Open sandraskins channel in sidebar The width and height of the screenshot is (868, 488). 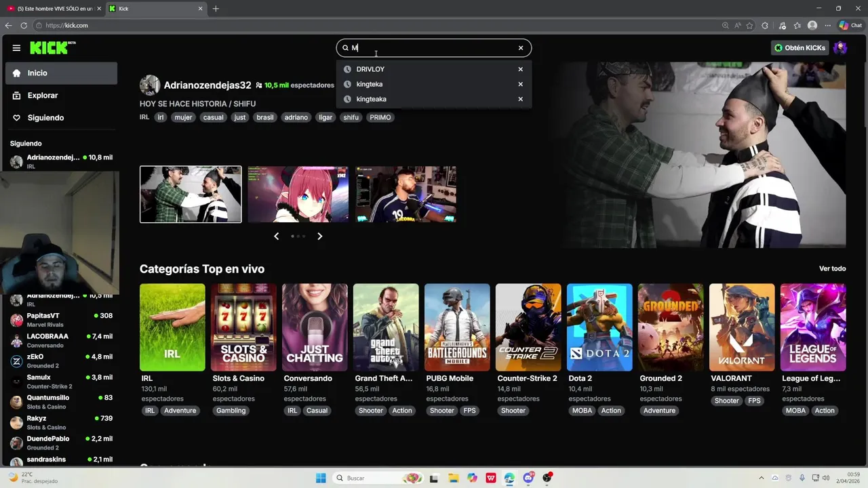coord(61,460)
